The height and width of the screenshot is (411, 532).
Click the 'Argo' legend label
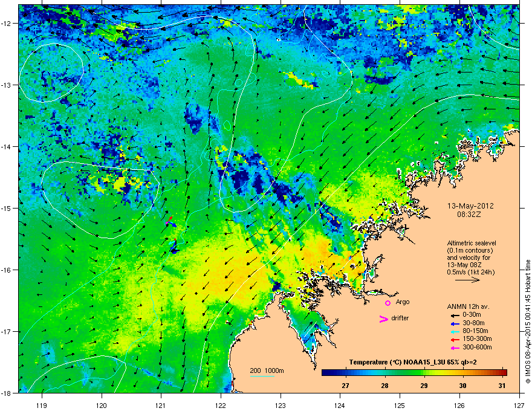[x=403, y=302]
